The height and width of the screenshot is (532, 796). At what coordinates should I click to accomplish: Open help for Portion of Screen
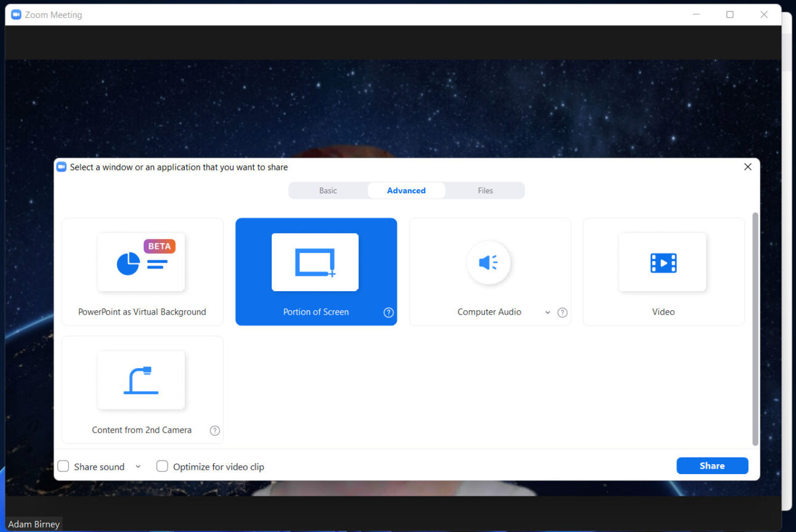[388, 312]
